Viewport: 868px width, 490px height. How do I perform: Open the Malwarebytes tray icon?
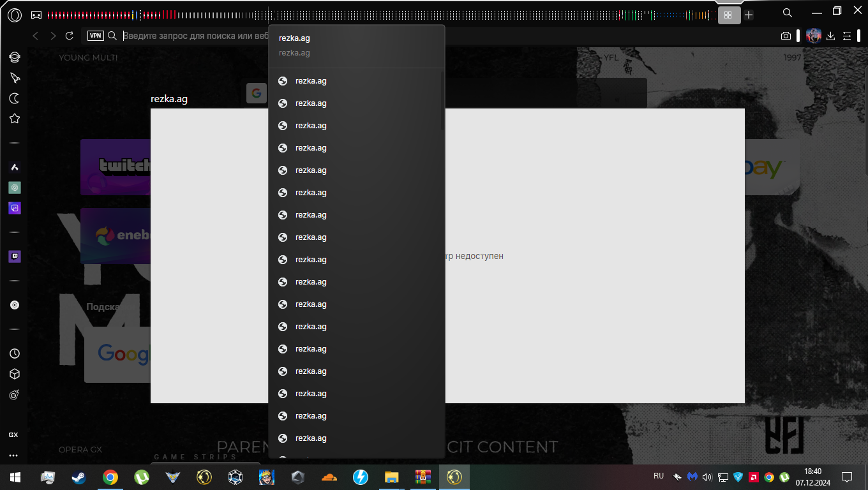click(692, 477)
